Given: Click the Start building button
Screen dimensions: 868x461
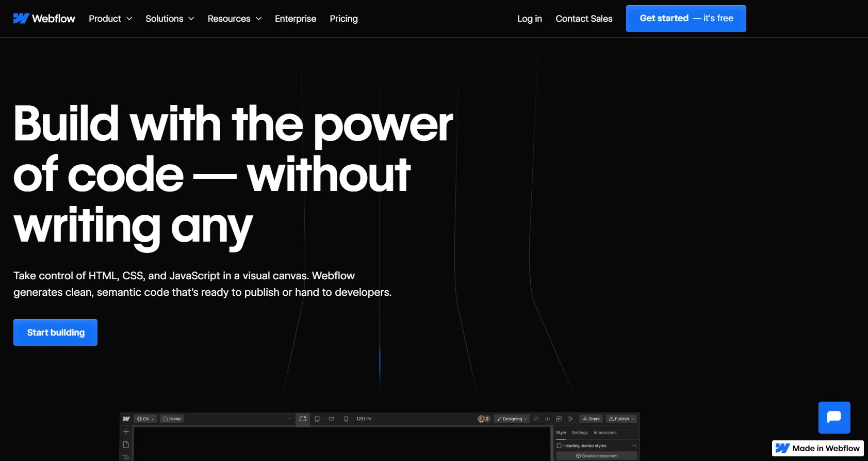Looking at the screenshot, I should [x=56, y=332].
